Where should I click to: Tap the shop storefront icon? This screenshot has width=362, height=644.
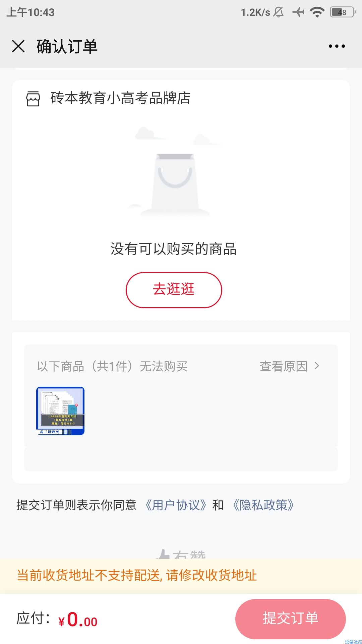point(33,99)
